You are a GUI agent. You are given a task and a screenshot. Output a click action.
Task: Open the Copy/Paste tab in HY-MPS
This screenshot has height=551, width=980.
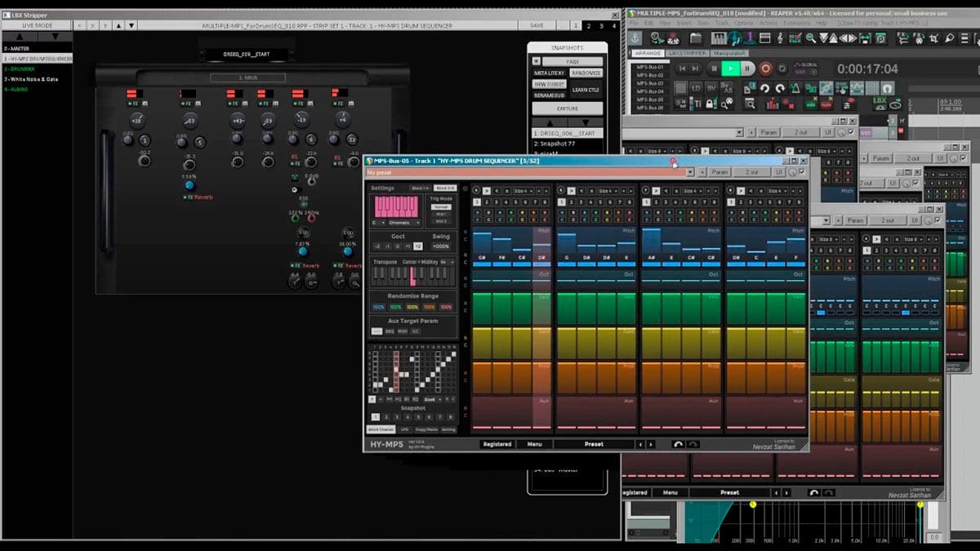(426, 429)
